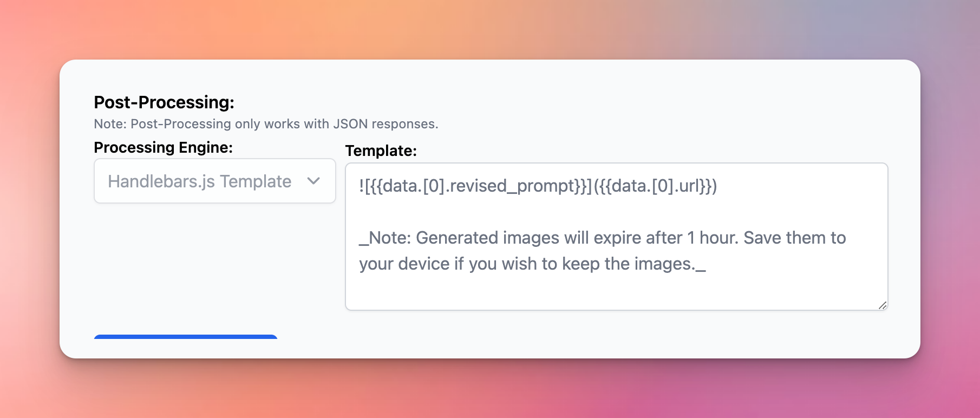Click the note about JSON responses
Screen dimensions: 980x418
pyautogui.click(x=266, y=124)
